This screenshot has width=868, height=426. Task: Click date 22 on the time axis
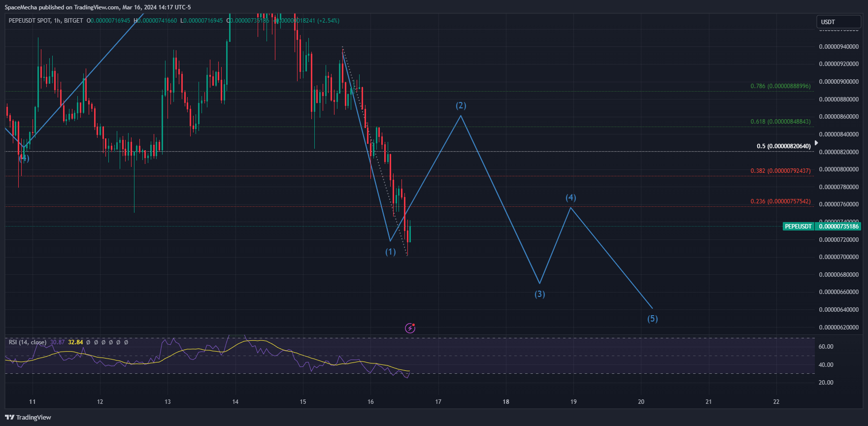776,402
